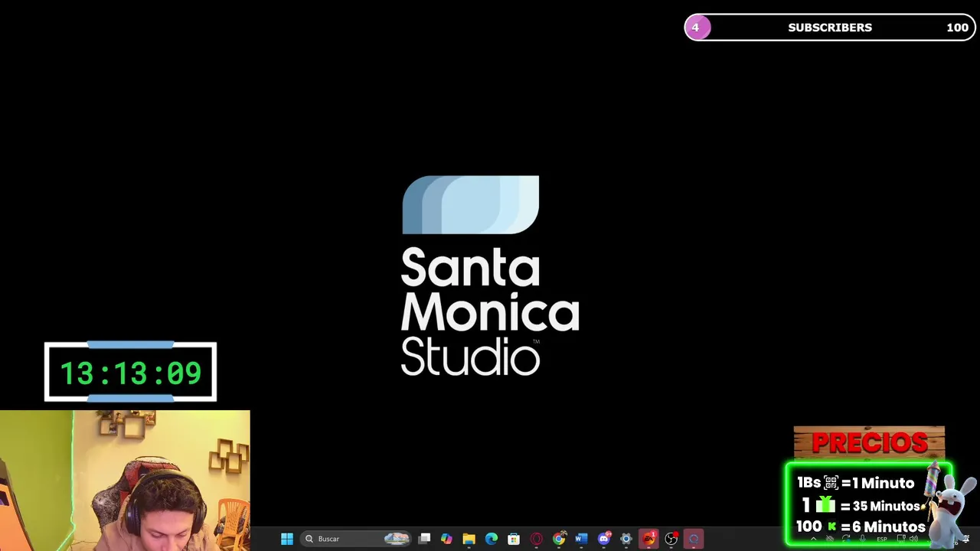Open the Windows Start menu
The image size is (980, 551).
point(287,539)
